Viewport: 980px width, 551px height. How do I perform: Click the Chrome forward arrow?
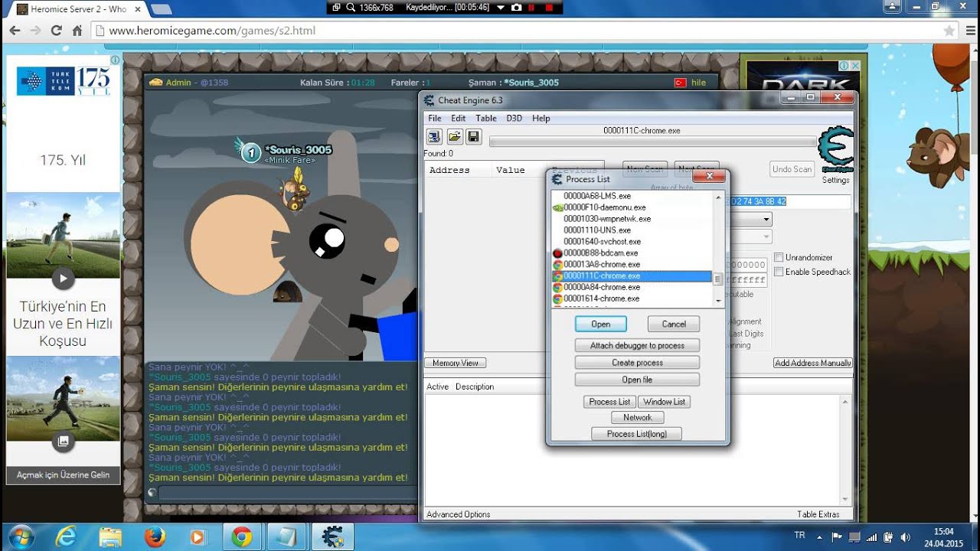point(35,31)
